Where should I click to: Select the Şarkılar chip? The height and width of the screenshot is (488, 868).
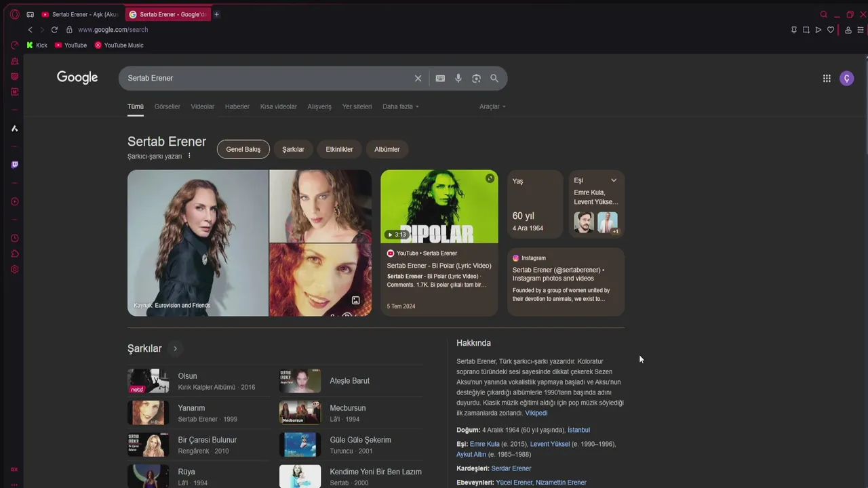click(293, 149)
